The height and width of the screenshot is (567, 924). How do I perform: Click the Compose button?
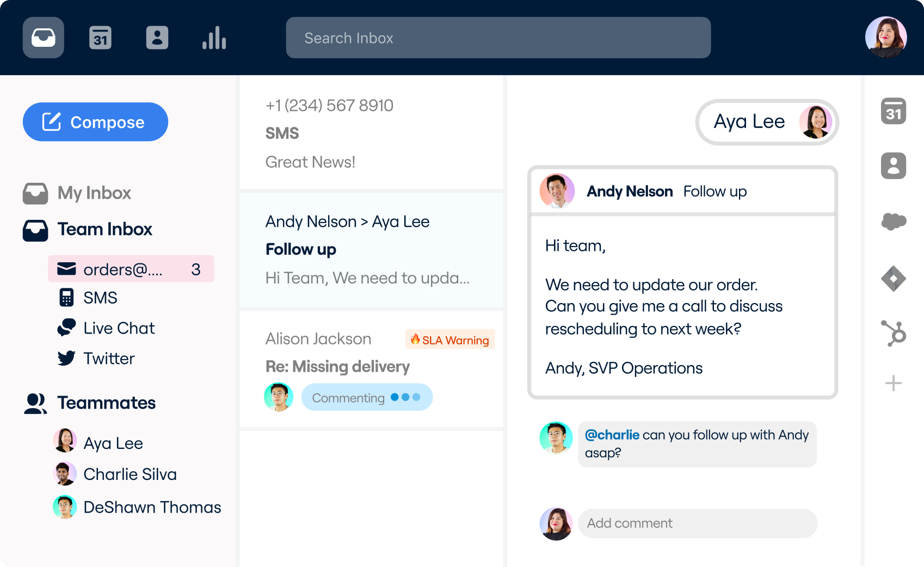pos(95,122)
